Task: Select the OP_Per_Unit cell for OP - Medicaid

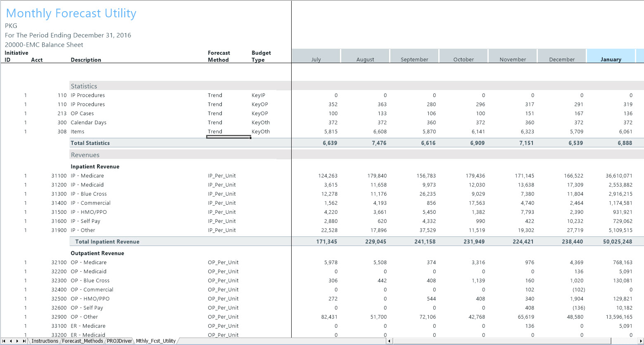Action: tap(223, 272)
